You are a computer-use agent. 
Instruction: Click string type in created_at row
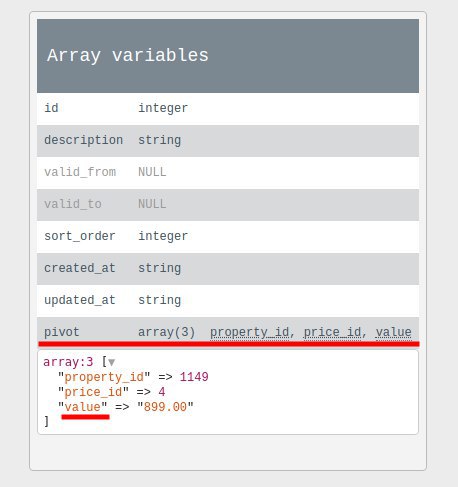[159, 268]
